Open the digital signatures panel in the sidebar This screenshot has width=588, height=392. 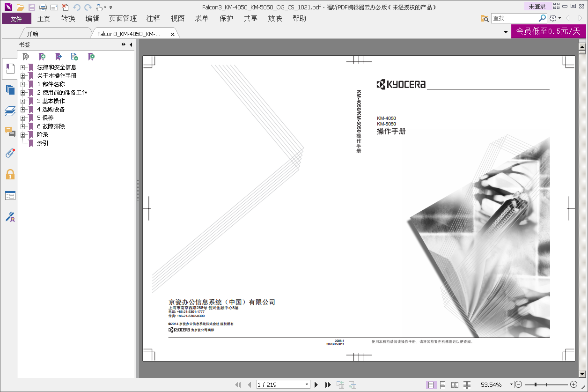click(x=10, y=216)
